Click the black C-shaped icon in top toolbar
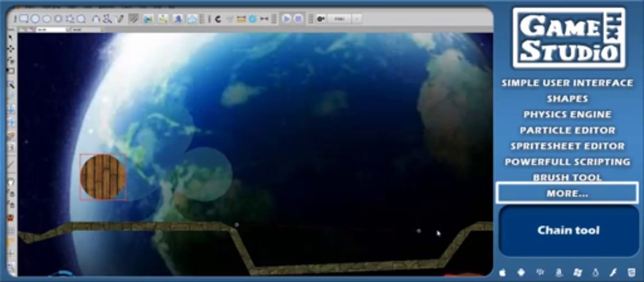Image resolution: width=644 pixels, height=282 pixels. [218, 19]
